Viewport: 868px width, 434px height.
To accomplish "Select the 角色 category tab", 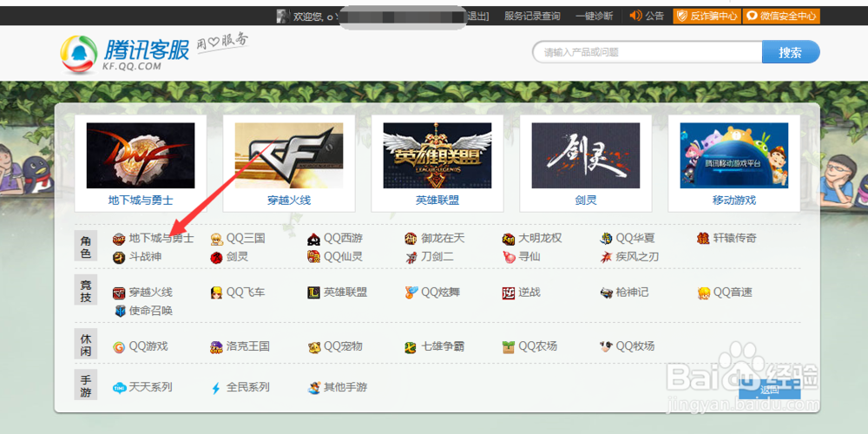I will coord(86,247).
